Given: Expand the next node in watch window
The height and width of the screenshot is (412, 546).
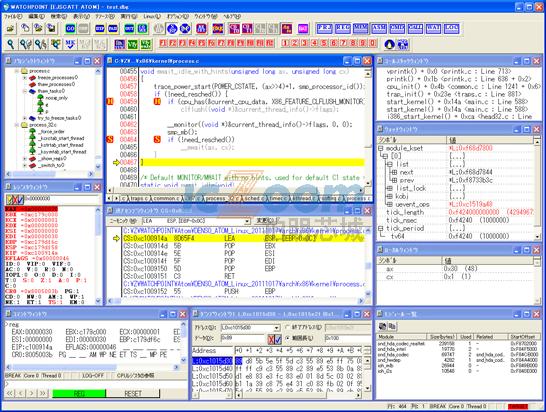Looking at the screenshot, I should coord(394,172).
